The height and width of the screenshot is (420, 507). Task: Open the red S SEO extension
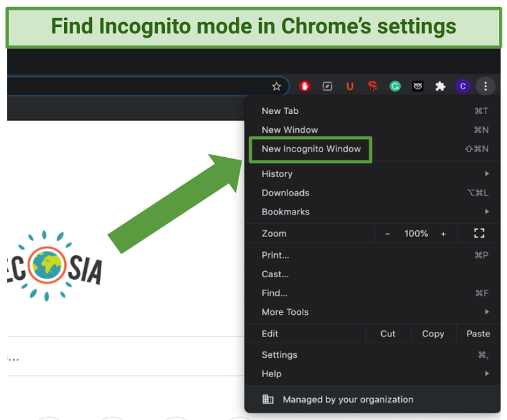372,86
